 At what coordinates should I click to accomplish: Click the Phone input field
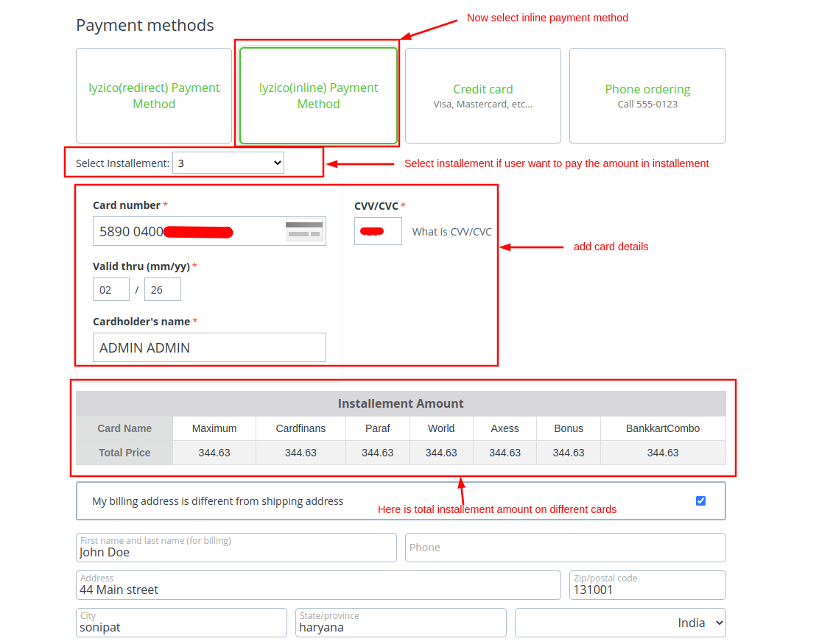click(565, 548)
